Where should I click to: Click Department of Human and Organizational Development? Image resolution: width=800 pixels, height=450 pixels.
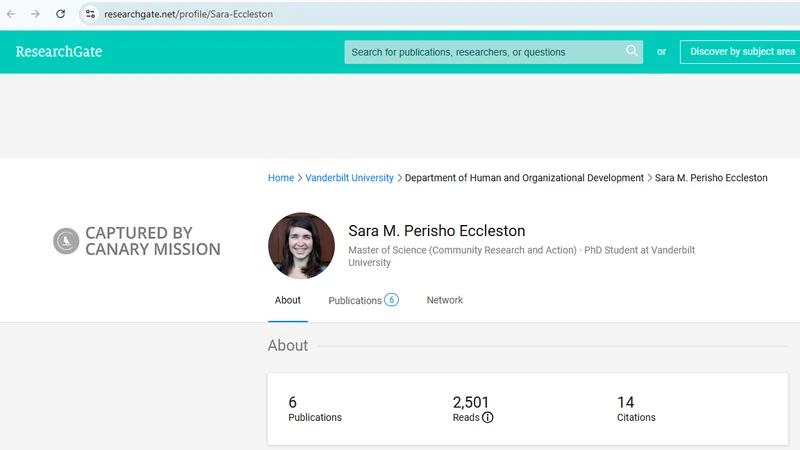[524, 178]
